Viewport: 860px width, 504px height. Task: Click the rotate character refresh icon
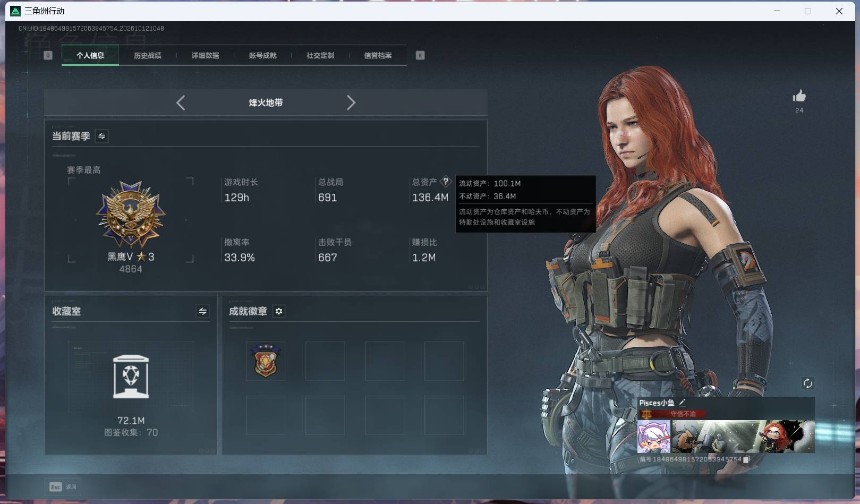click(807, 383)
